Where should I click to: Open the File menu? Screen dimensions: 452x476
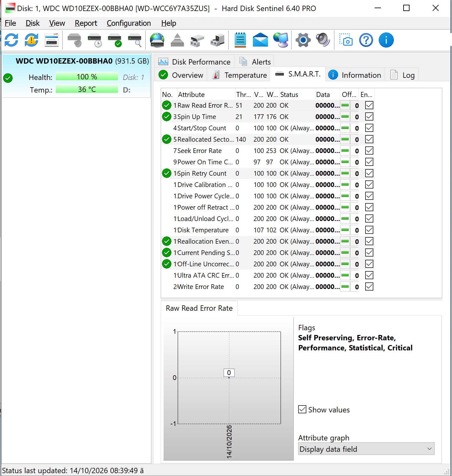(x=10, y=23)
